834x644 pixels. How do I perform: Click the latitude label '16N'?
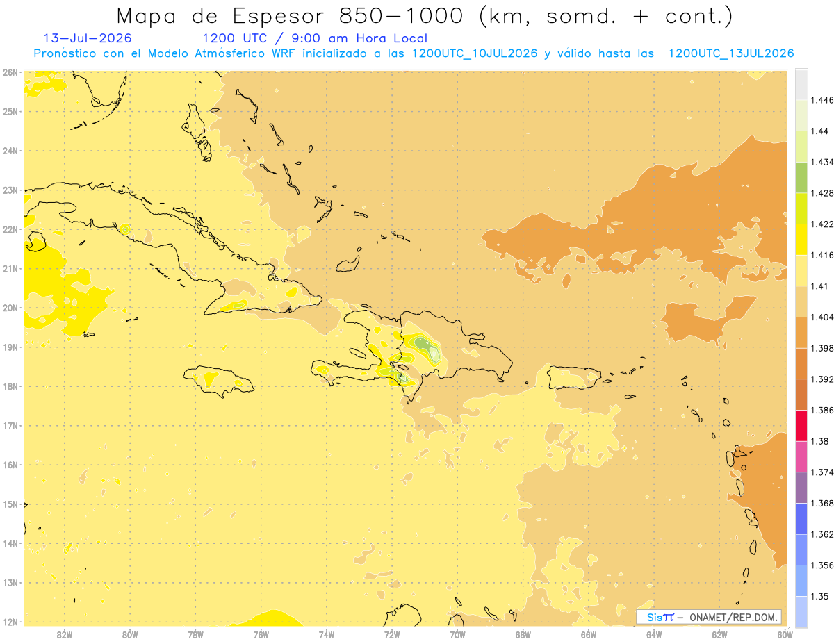[x=10, y=465]
